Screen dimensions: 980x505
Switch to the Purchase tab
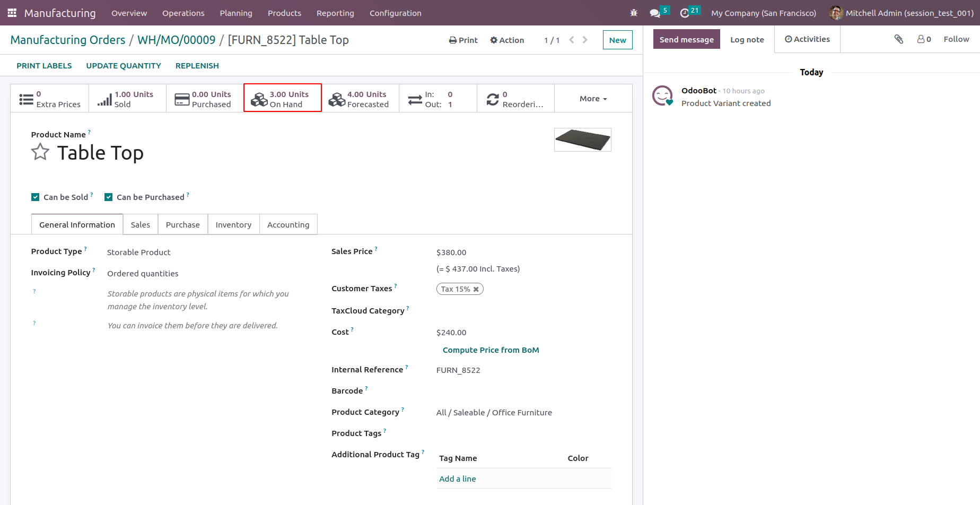[183, 224]
